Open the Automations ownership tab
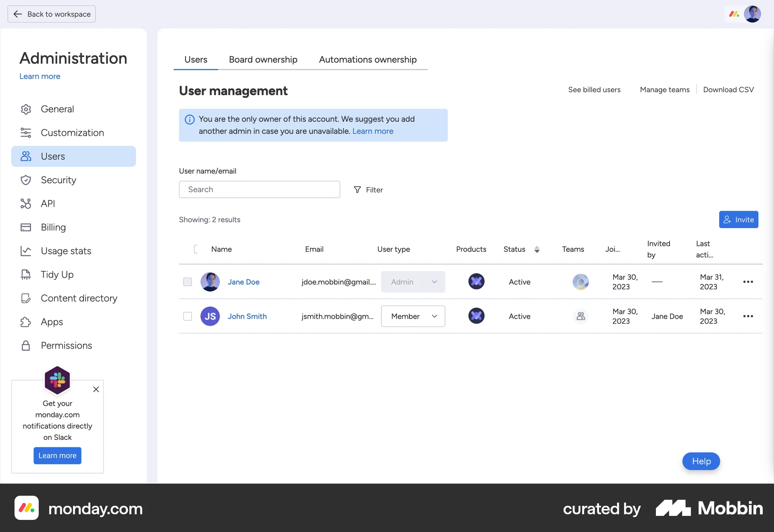The width and height of the screenshot is (774, 532). coord(367,59)
